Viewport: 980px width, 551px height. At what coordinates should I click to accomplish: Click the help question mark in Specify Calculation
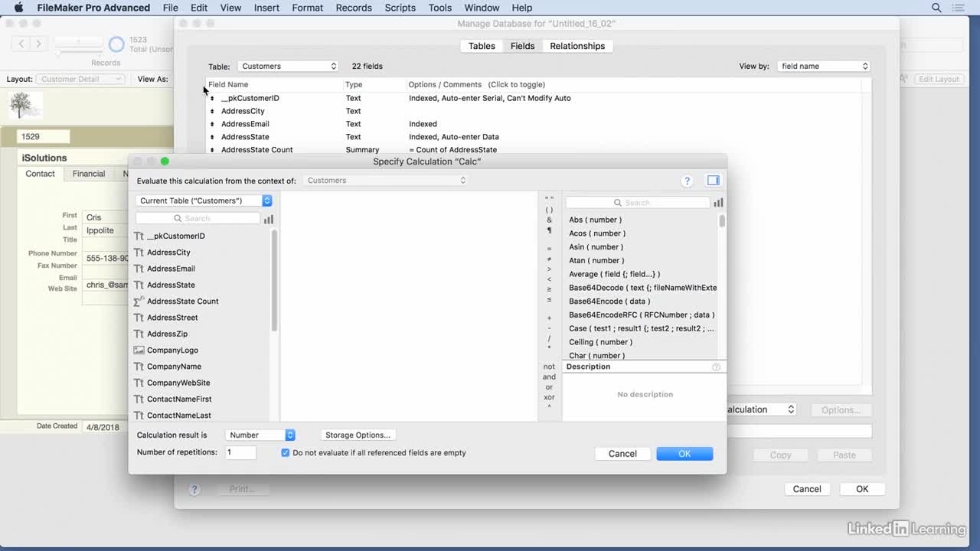[687, 181]
